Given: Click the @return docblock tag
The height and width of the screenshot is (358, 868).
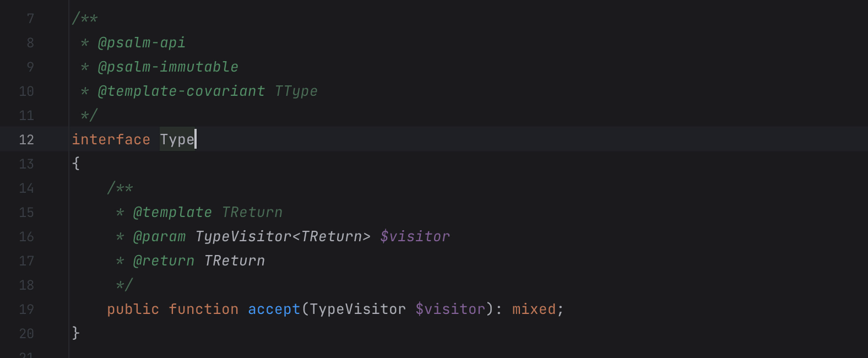Looking at the screenshot, I should point(164,261).
